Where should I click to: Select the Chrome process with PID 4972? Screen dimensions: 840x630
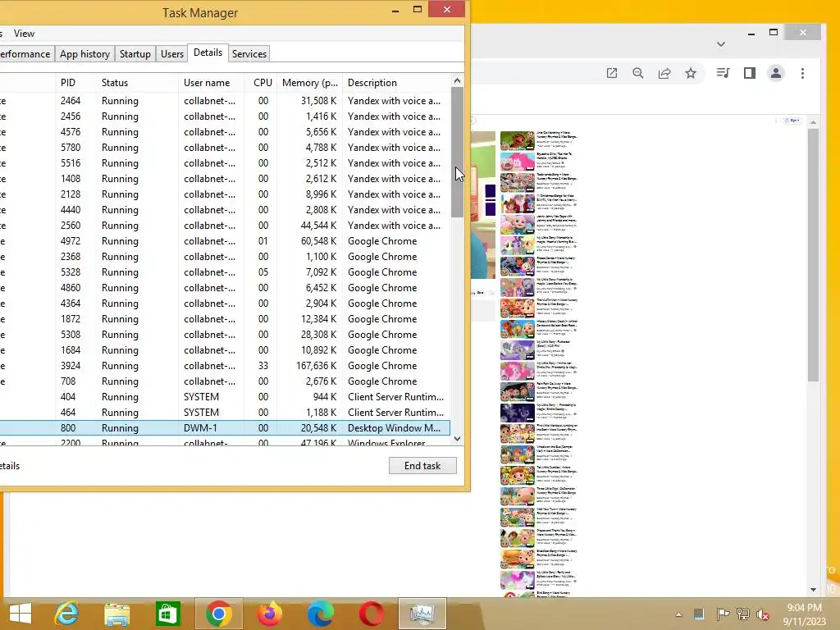225,241
